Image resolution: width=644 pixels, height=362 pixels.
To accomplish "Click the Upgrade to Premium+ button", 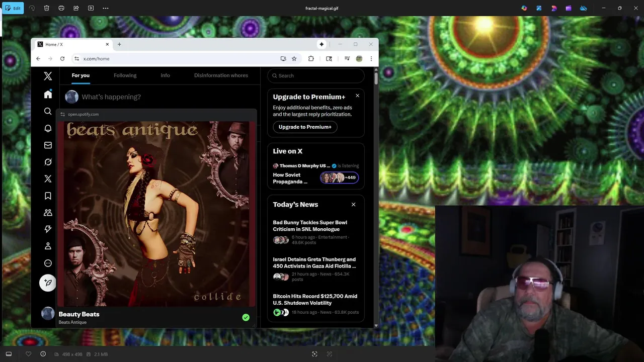I will [305, 127].
